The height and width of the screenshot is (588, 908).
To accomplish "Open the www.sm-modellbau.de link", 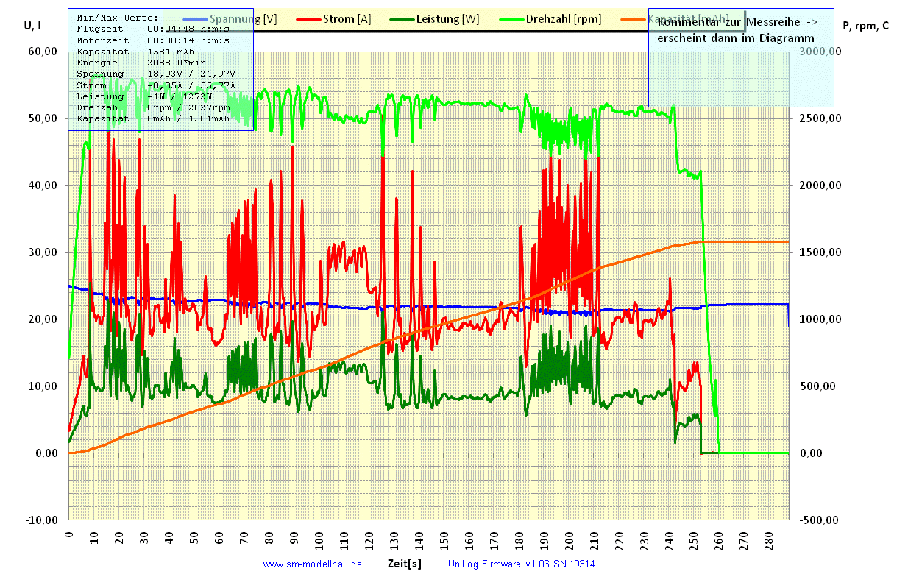I will click(x=312, y=564).
